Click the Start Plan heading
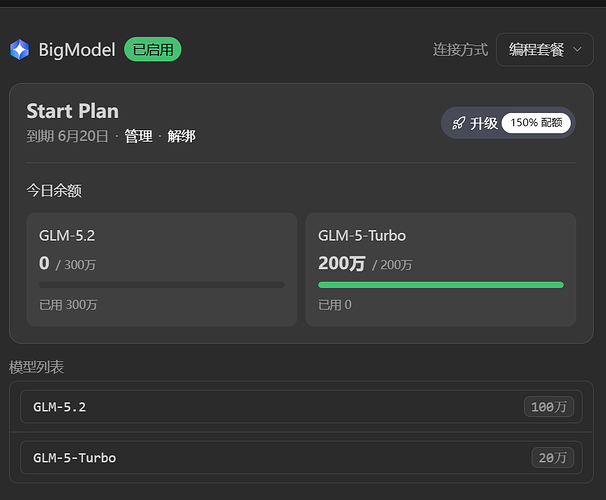Image resolution: width=606 pixels, height=500 pixels. [73, 111]
